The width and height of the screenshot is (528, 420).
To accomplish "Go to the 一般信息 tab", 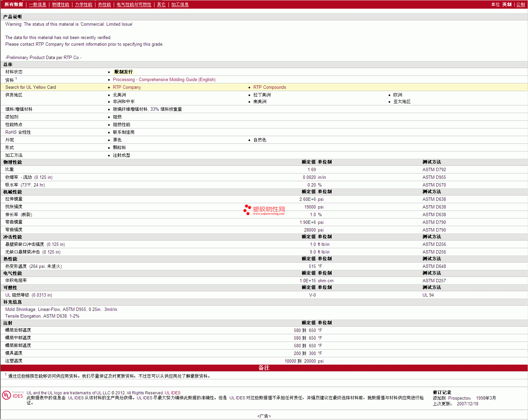I will click(x=37, y=4).
